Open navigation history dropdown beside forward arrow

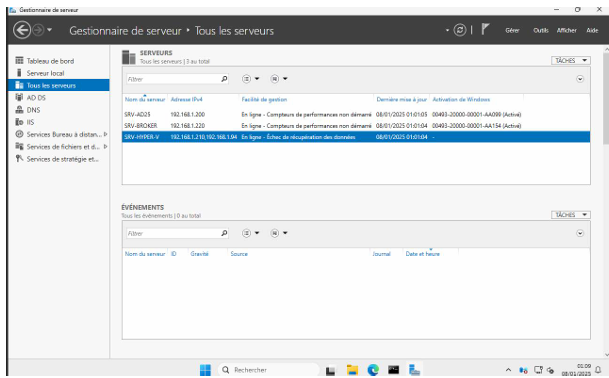tap(49, 30)
